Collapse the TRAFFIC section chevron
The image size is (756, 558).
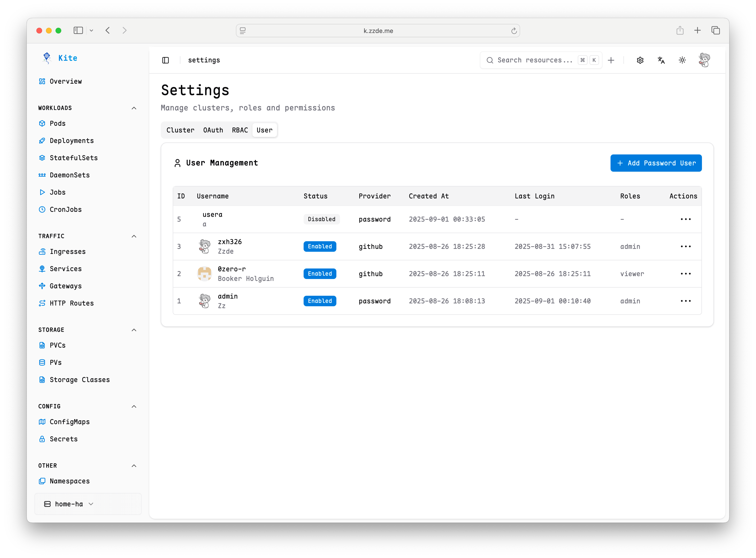click(134, 236)
